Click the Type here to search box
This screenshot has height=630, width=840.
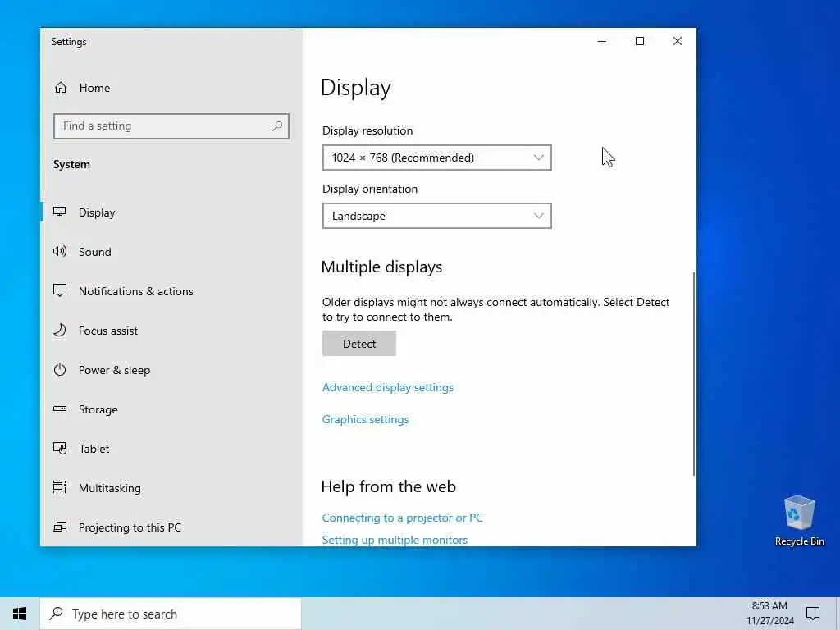(171, 614)
